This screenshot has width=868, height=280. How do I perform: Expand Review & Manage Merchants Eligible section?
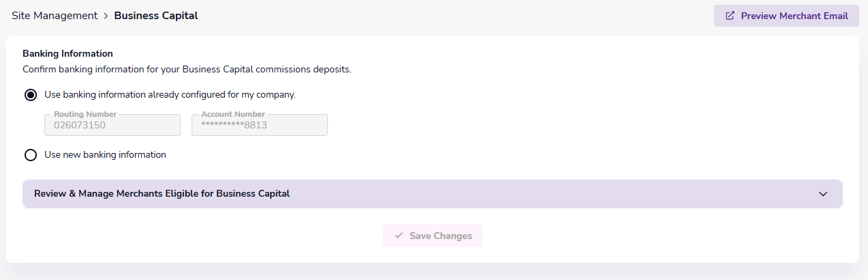[432, 194]
